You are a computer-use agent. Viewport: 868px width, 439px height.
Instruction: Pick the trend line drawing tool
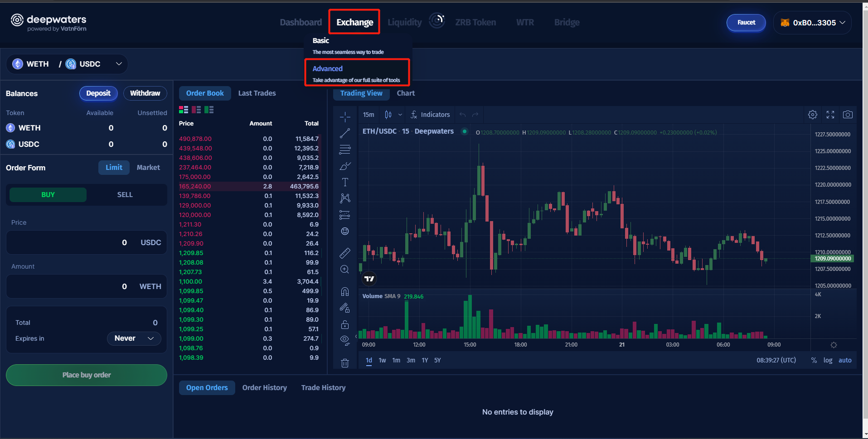pos(345,133)
